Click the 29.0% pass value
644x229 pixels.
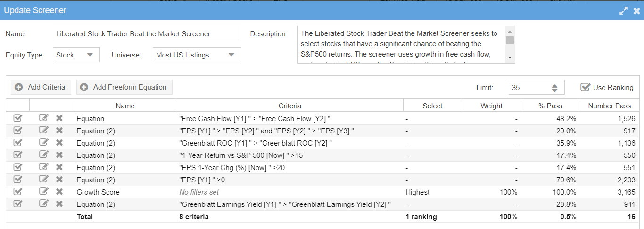click(x=566, y=131)
